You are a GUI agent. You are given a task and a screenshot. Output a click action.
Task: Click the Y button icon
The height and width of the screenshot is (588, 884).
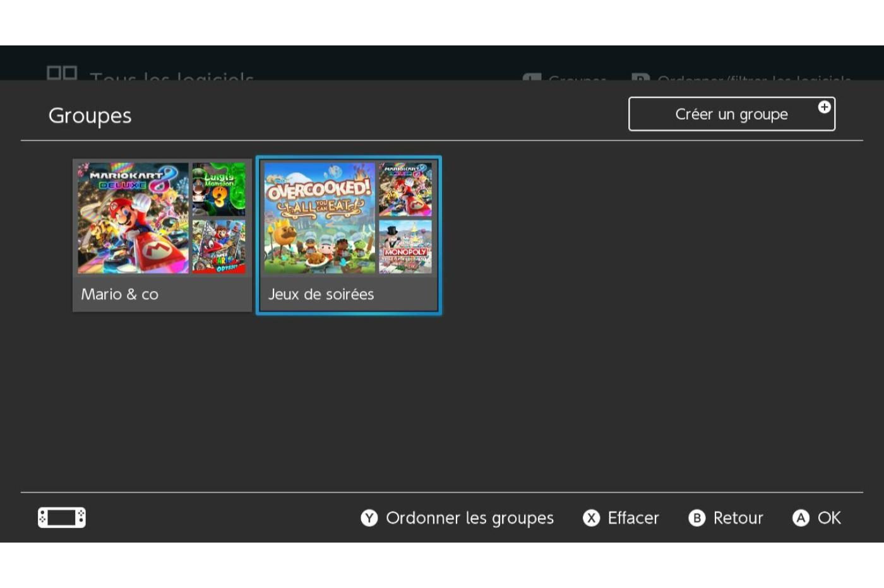[x=369, y=518]
